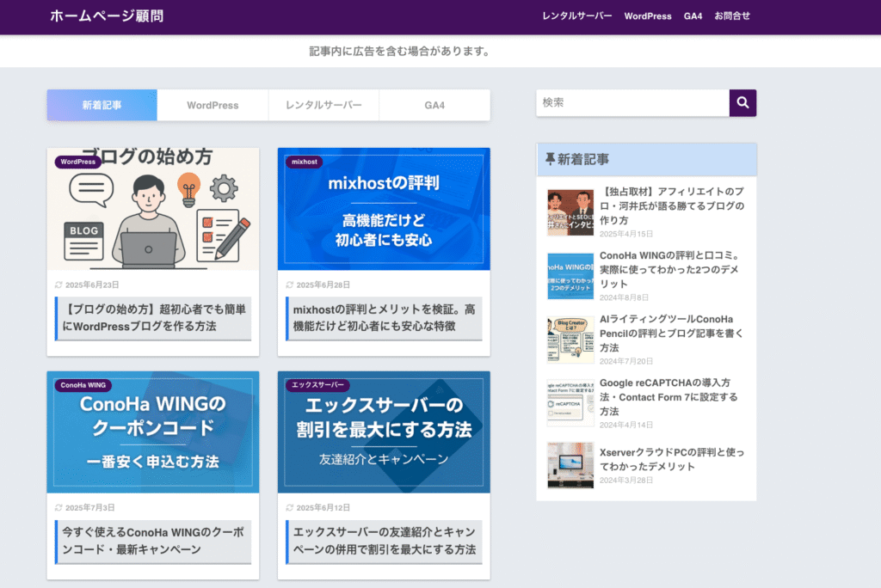Image resolution: width=881 pixels, height=588 pixels.
Task: Open article title 今すぐ使えるConoHa WINGのクーポンコード
Action: click(154, 541)
